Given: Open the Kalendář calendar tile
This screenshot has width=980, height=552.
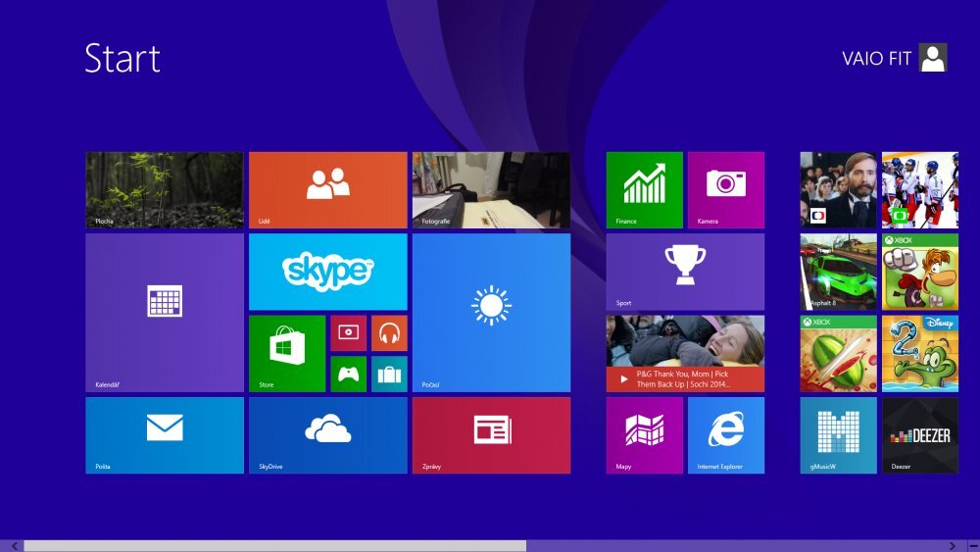Looking at the screenshot, I should 165,313.
